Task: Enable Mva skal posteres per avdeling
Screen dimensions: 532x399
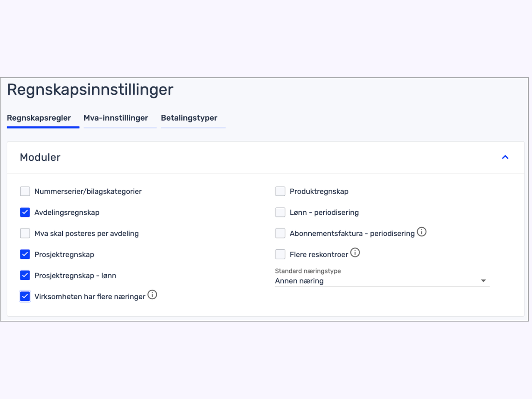Action: [25, 233]
